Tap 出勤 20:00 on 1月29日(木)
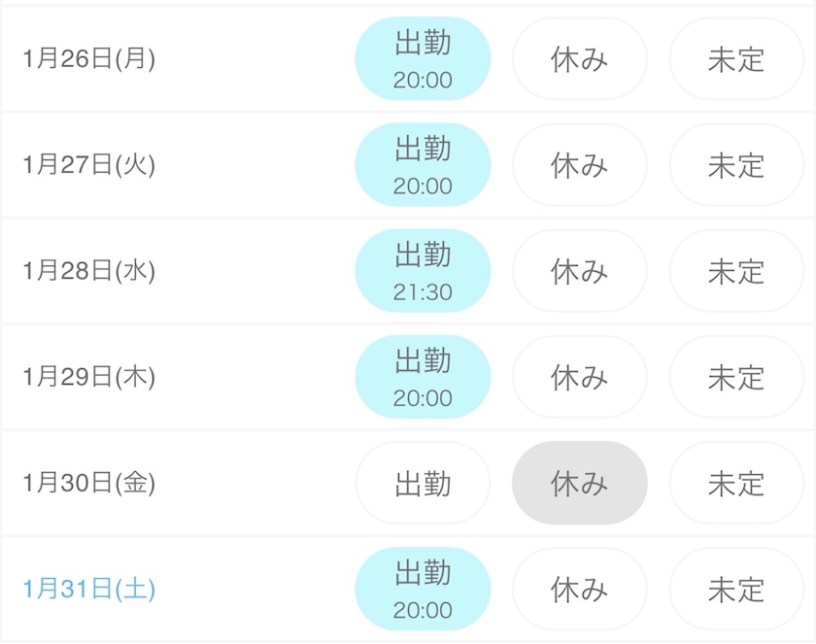Screen dimensions: 816x644 pyautogui.click(x=423, y=376)
